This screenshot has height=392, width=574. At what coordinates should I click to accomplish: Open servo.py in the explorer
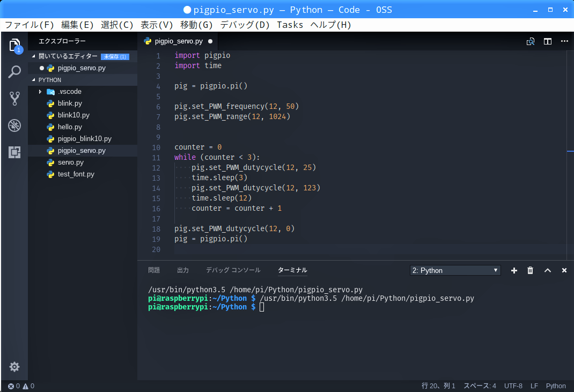[83, 162]
